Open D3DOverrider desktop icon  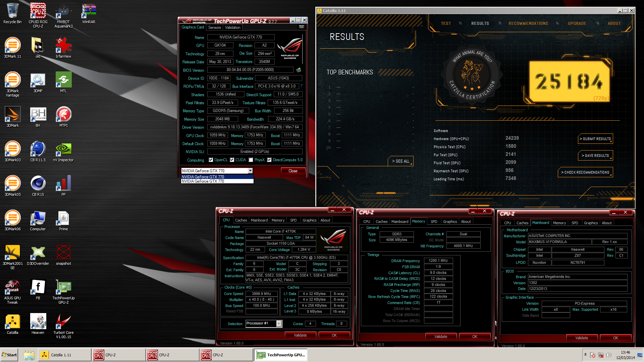pos(38,255)
